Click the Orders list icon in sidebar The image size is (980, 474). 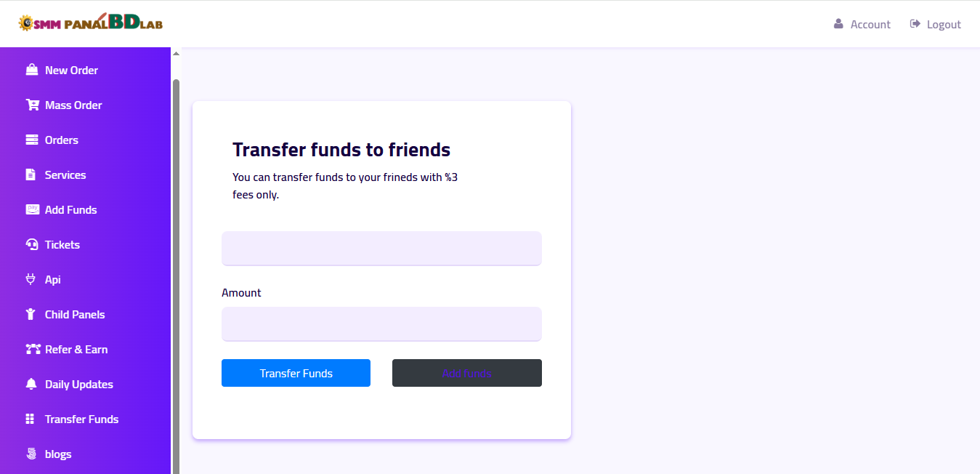pyautogui.click(x=32, y=140)
